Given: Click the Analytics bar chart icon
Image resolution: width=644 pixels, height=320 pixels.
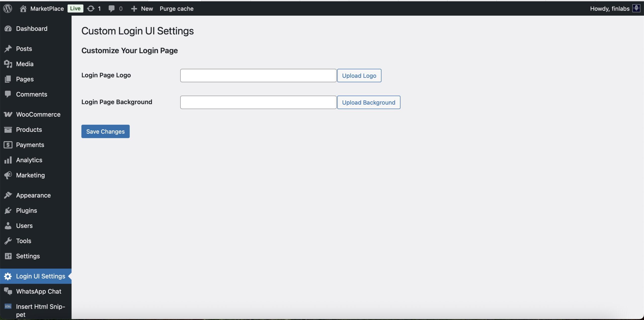Looking at the screenshot, I should [8, 160].
